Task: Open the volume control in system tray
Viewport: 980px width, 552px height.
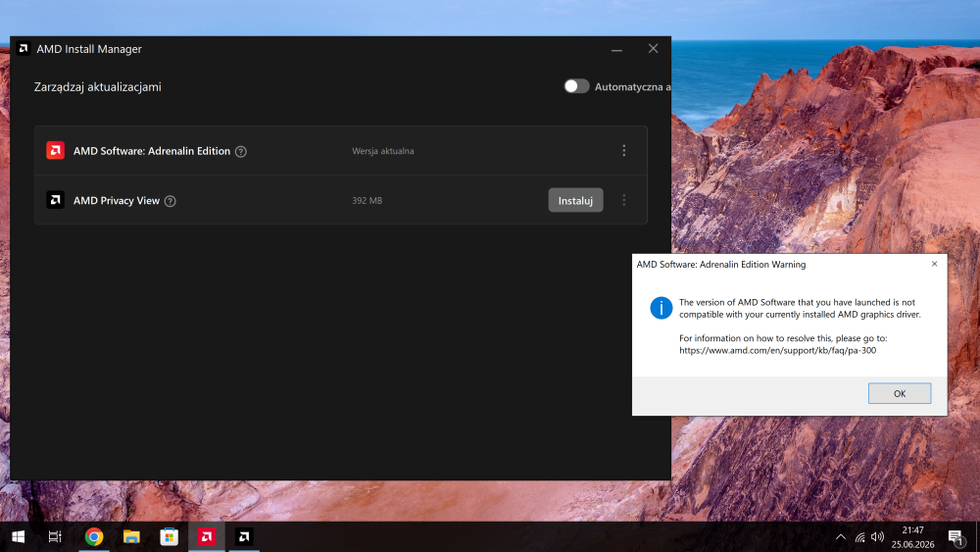Action: pos(877,536)
